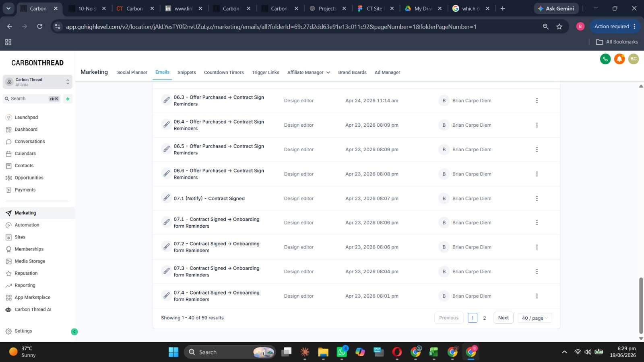Open the 40 / page size dropdown

535,318
